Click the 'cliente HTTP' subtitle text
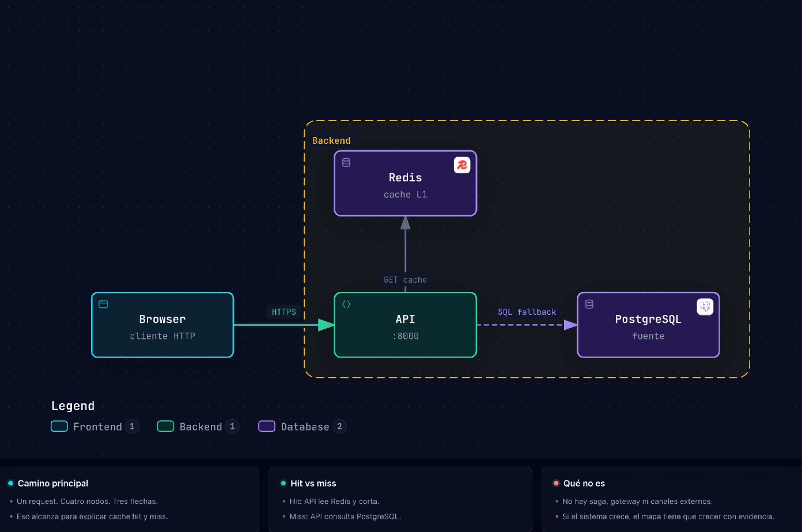The height and width of the screenshot is (532, 802). pos(162,336)
